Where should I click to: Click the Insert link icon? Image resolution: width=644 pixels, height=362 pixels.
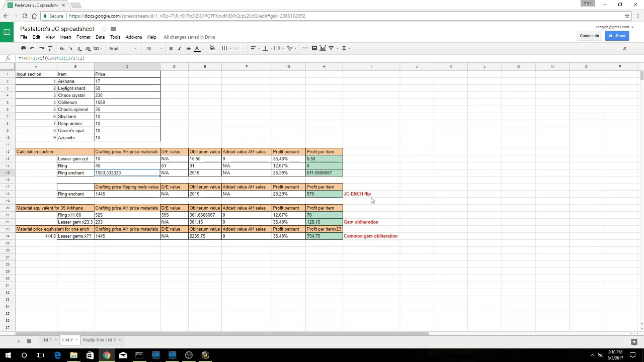point(305,48)
